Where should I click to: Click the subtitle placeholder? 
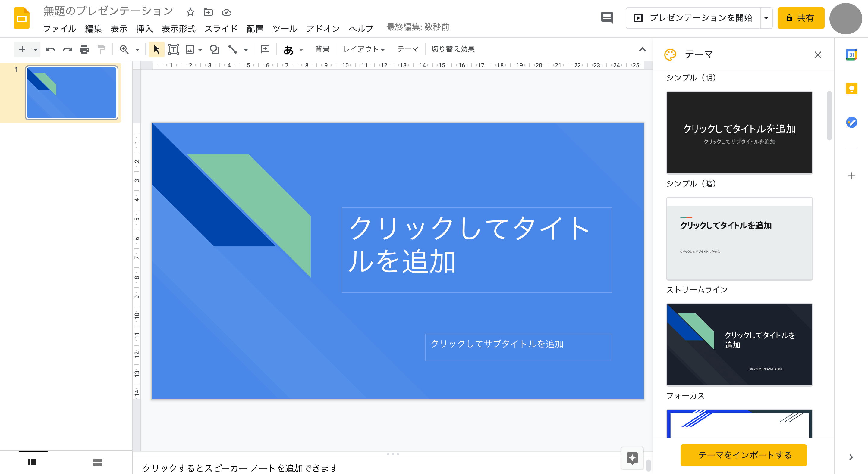tap(518, 347)
